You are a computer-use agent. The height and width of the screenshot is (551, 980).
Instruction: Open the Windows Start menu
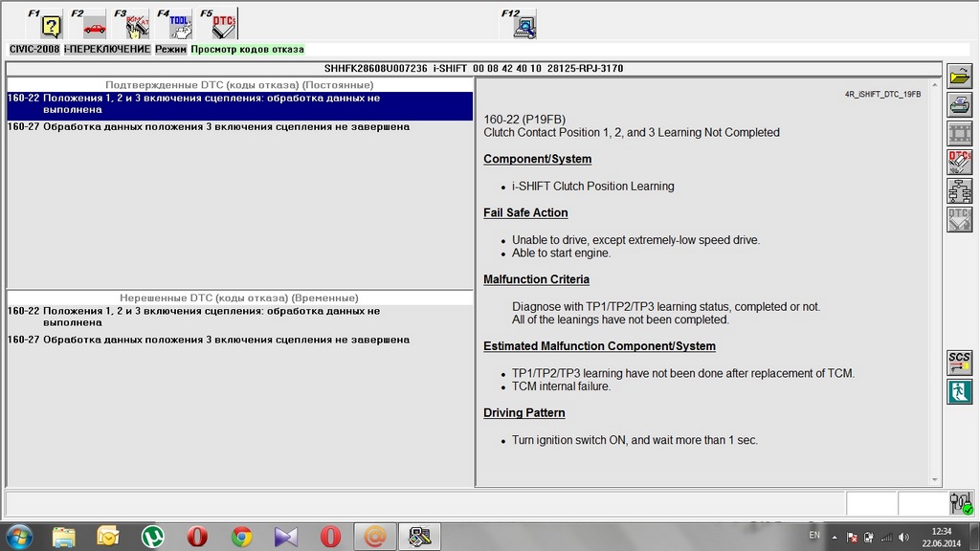click(x=19, y=537)
